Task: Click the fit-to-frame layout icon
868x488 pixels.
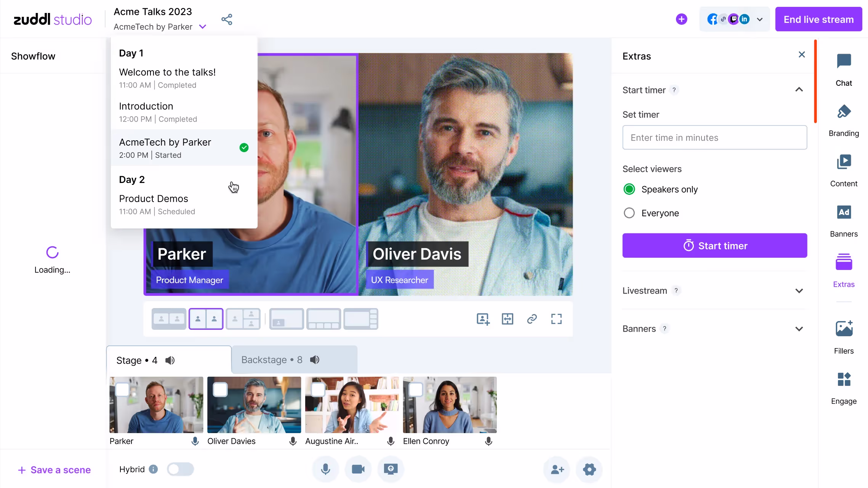Action: tap(508, 319)
